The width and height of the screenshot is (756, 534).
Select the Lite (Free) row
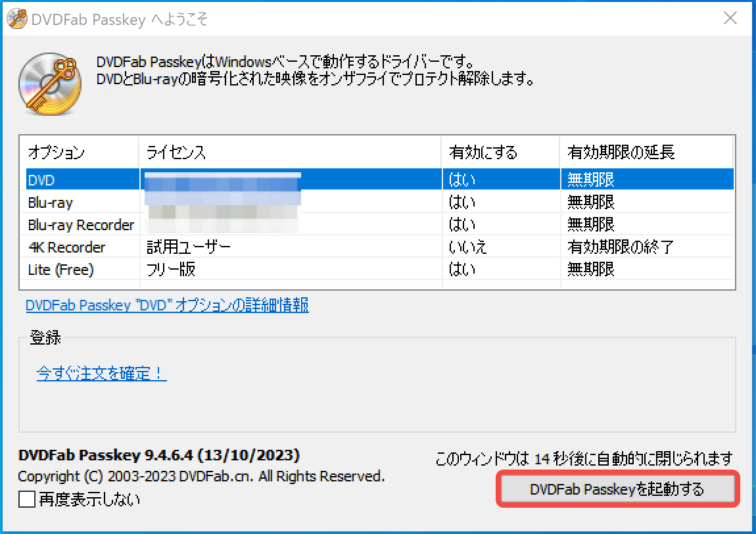click(379, 269)
